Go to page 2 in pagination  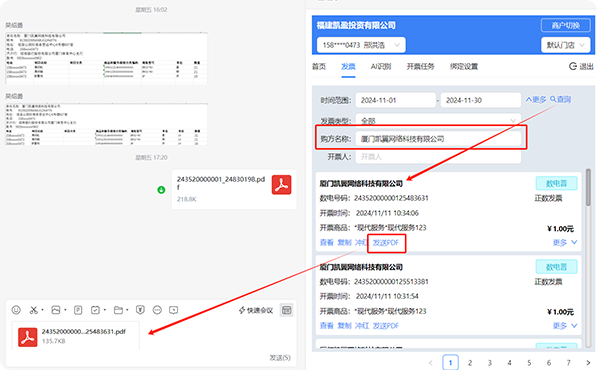pyautogui.click(x=470, y=363)
